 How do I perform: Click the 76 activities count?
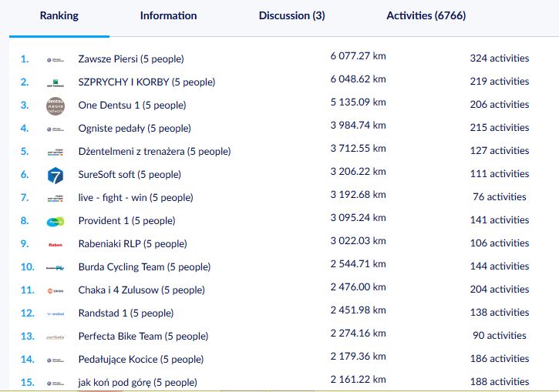coord(500,197)
